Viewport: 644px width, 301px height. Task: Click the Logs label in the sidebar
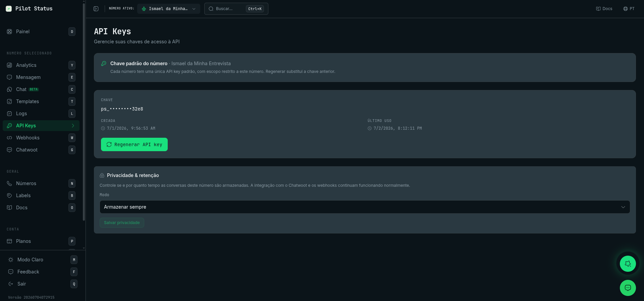coord(21,114)
